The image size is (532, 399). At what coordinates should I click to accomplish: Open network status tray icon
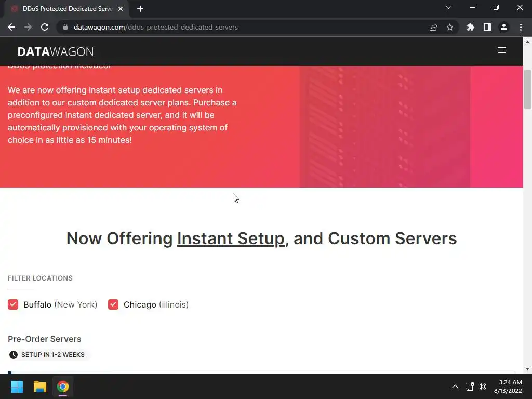tap(470, 387)
